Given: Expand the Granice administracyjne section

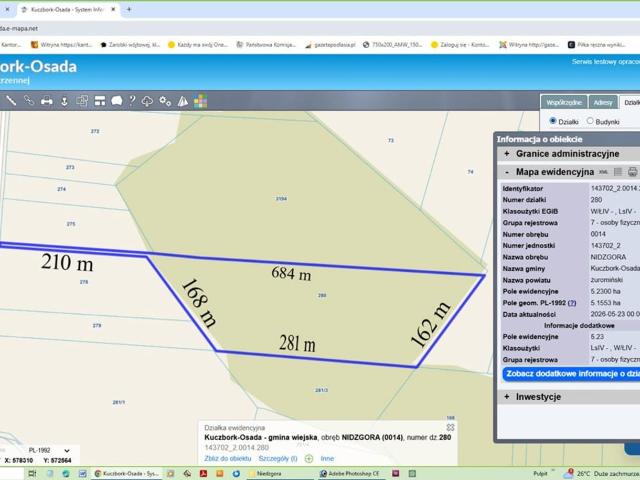Looking at the screenshot, I should [x=507, y=154].
